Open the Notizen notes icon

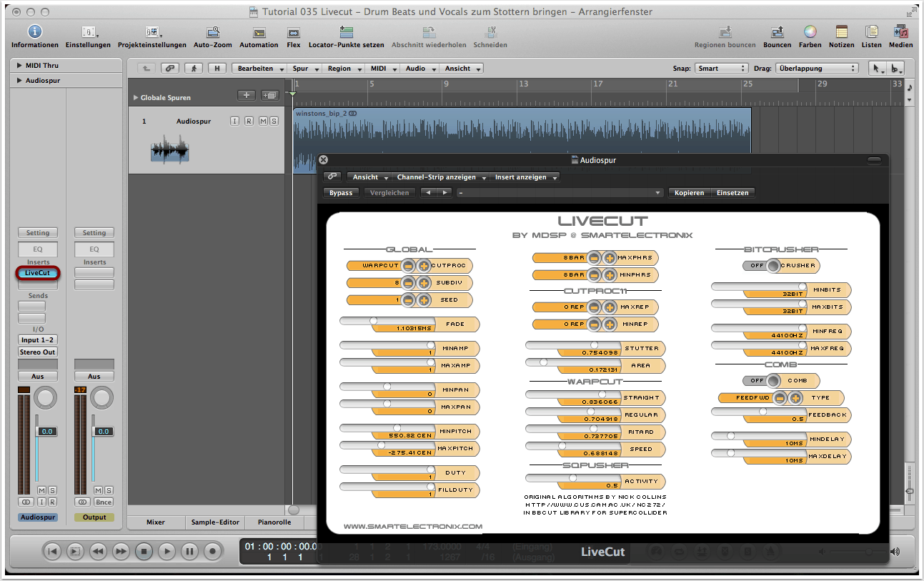[841, 32]
